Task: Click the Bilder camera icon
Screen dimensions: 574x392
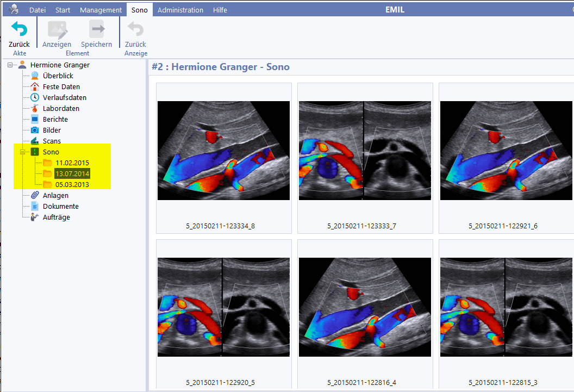Action: [35, 130]
